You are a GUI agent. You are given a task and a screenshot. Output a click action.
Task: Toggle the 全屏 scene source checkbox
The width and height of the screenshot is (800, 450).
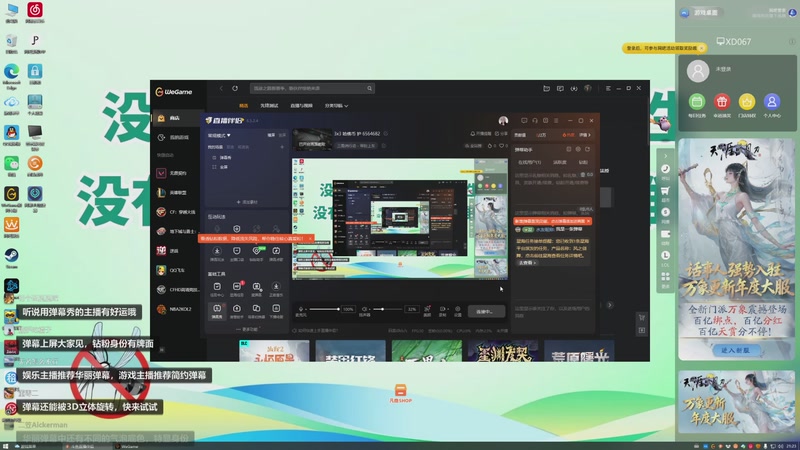tap(214, 167)
